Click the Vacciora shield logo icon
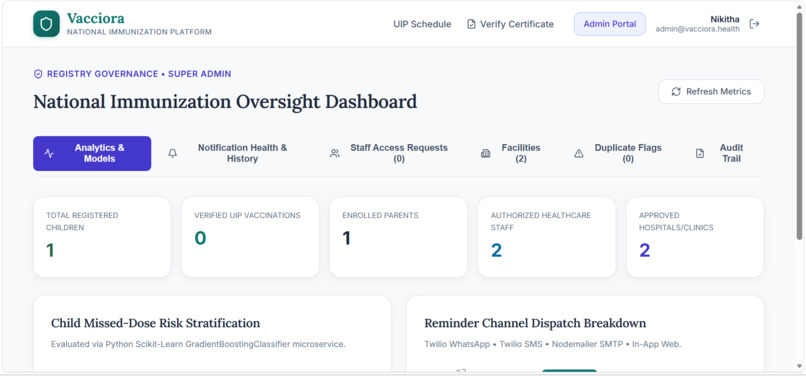This screenshot has width=806, height=376. (46, 24)
